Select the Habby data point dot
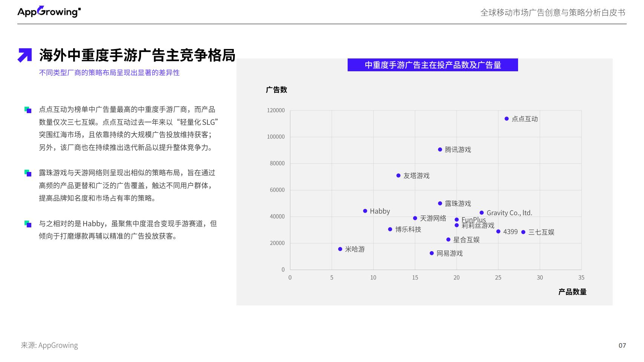644x362 pixels. coord(365,211)
